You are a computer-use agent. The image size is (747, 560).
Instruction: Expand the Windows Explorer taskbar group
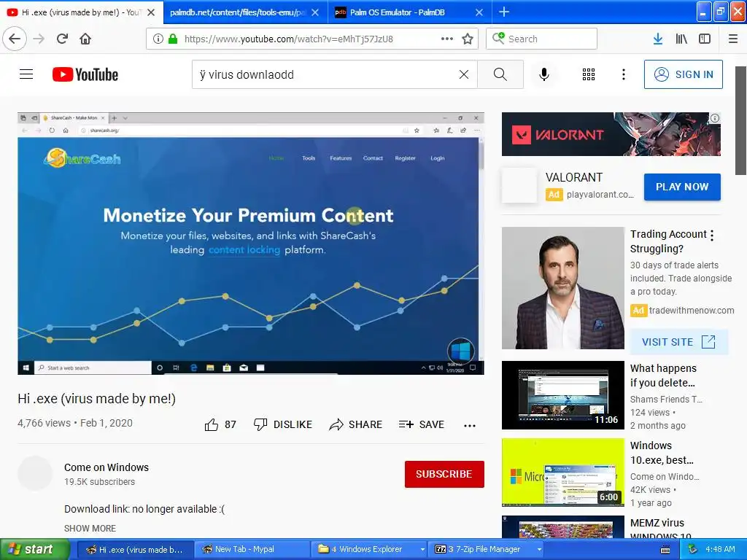[422, 549]
